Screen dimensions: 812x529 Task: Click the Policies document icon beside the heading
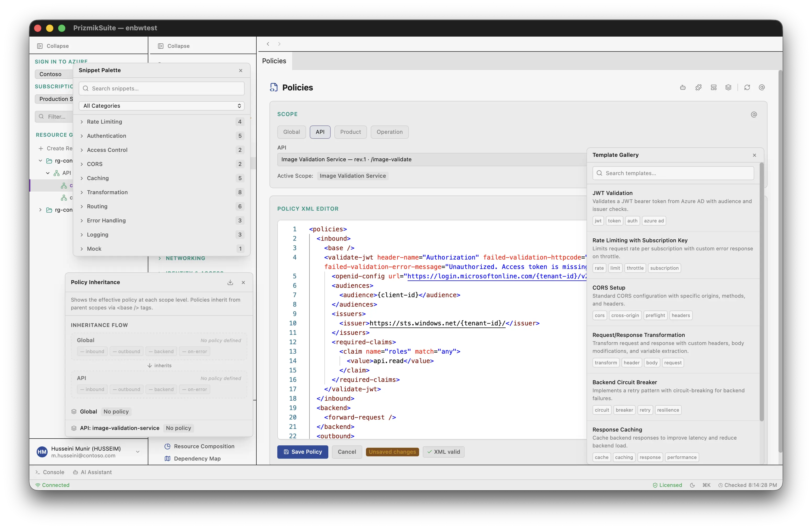(274, 88)
